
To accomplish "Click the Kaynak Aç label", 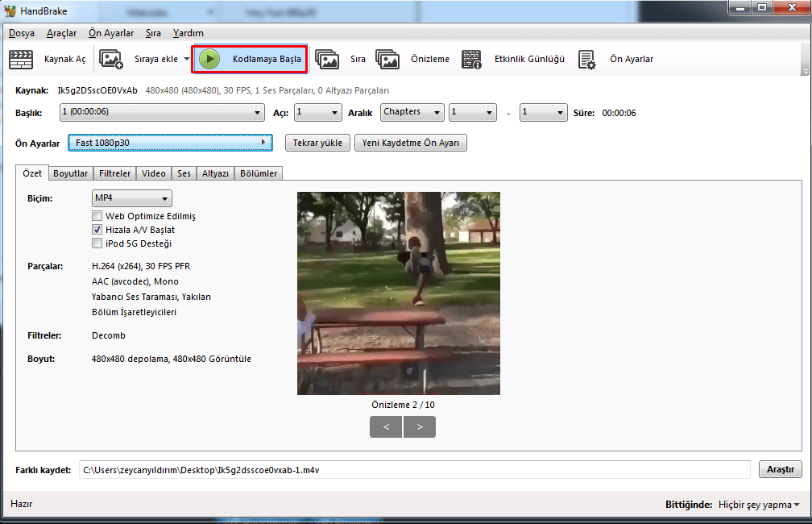I will pos(64,59).
